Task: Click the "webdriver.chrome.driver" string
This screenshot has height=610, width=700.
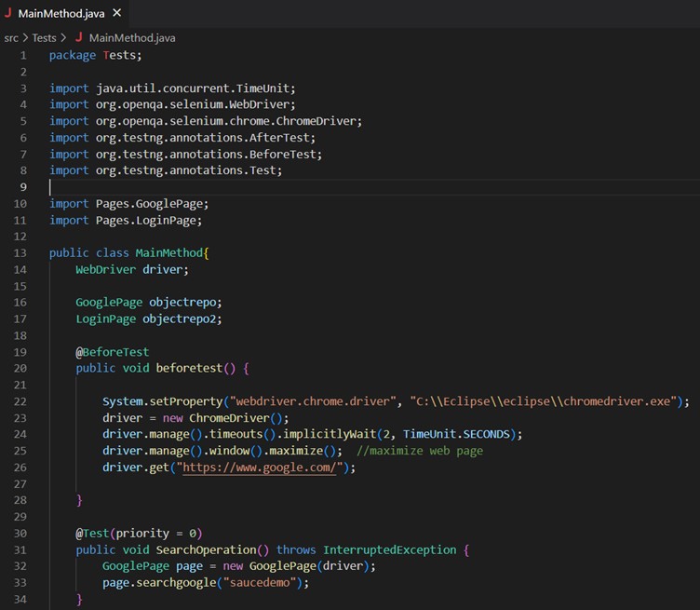Action: click(x=313, y=401)
